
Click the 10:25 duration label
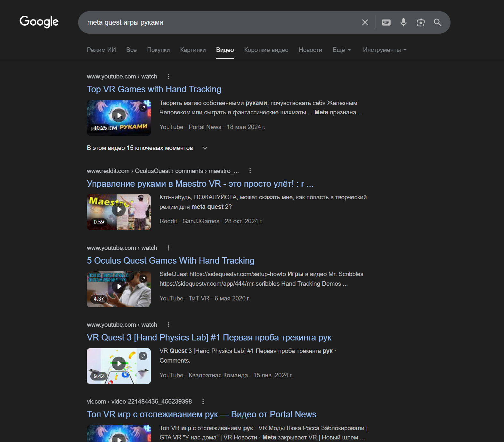(100, 128)
